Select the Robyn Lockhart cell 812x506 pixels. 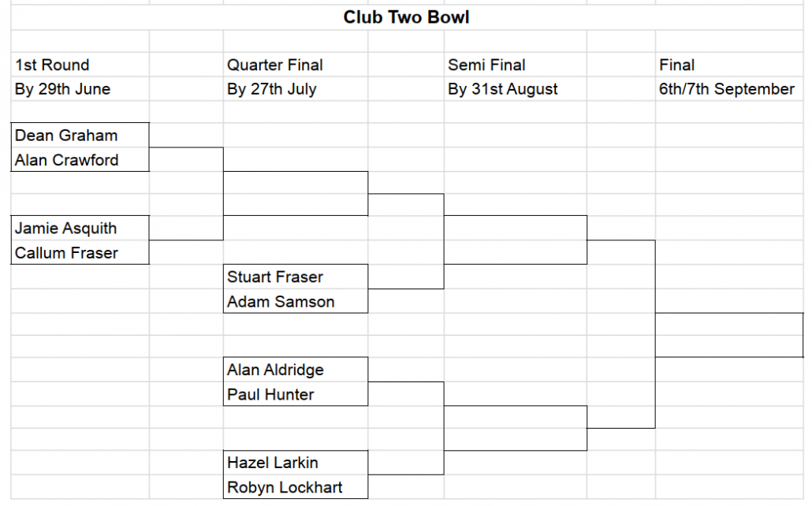tap(295, 487)
